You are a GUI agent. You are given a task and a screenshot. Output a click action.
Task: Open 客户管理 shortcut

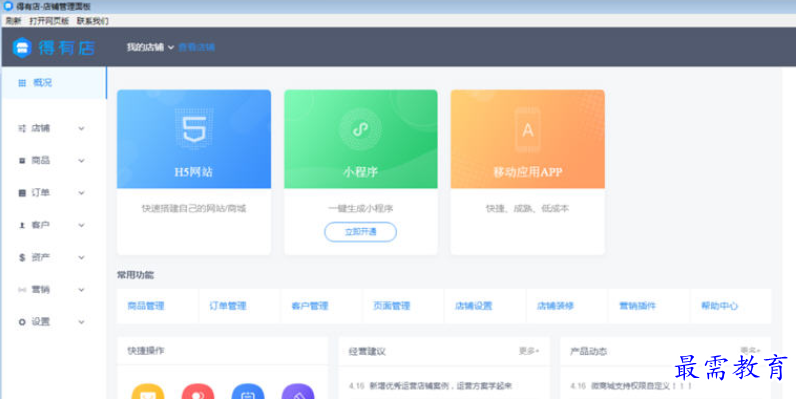[310, 306]
